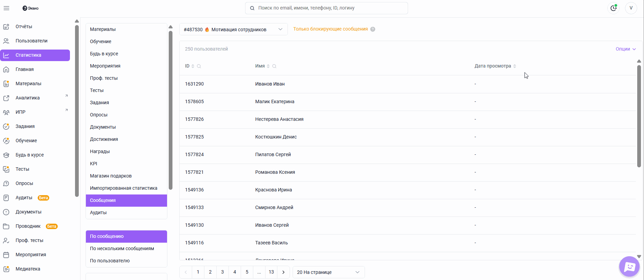This screenshot has width=644, height=280.
Task: Switch to По нескольким сообщениям view
Action: 126,248
